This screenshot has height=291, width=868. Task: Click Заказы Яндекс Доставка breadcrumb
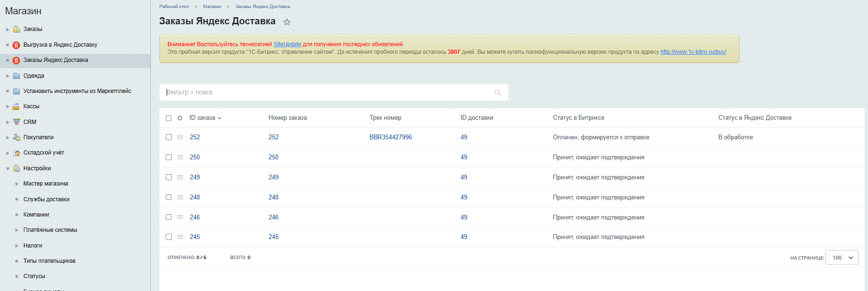click(263, 7)
